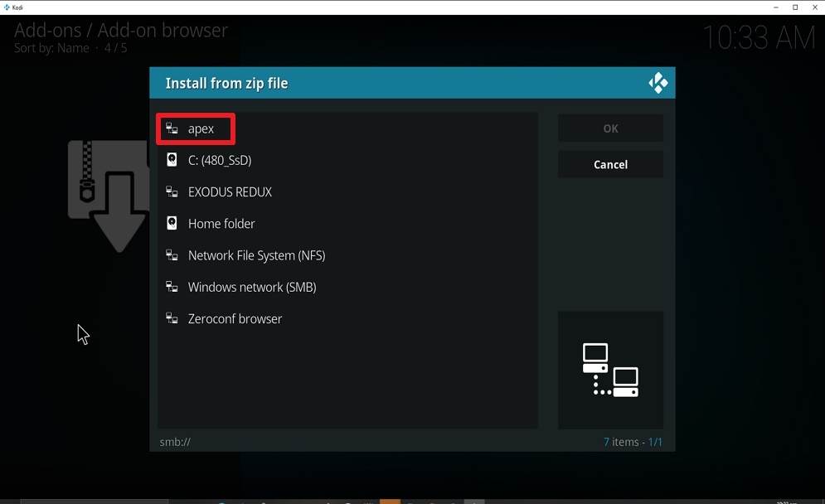Select Network File System (NFS)
This screenshot has height=504, width=825.
click(347, 255)
